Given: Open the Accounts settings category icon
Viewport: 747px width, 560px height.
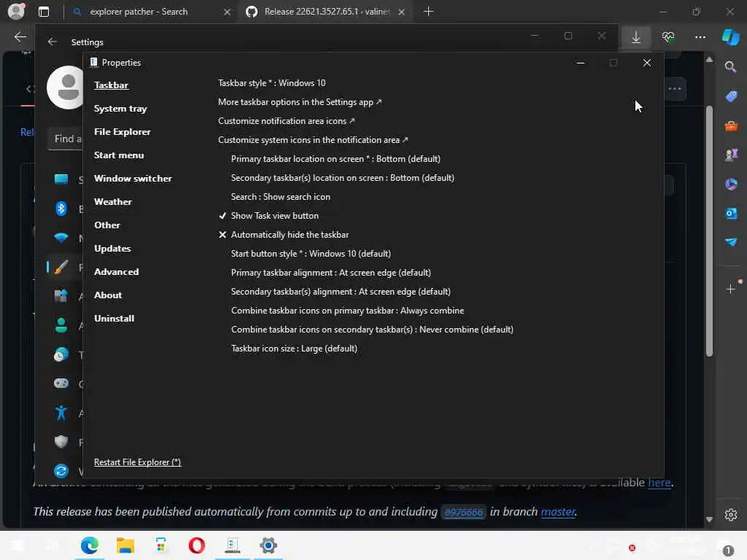Looking at the screenshot, I should [61, 325].
